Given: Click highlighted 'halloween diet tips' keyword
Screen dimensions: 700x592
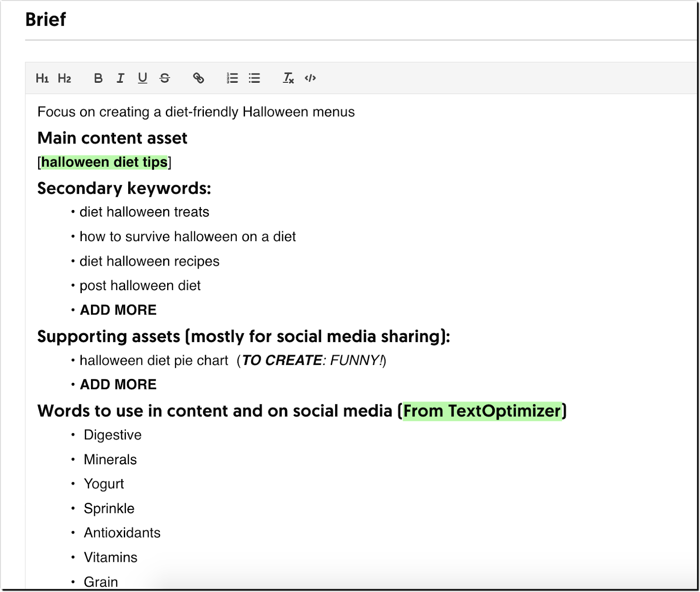Looking at the screenshot, I should [x=105, y=162].
